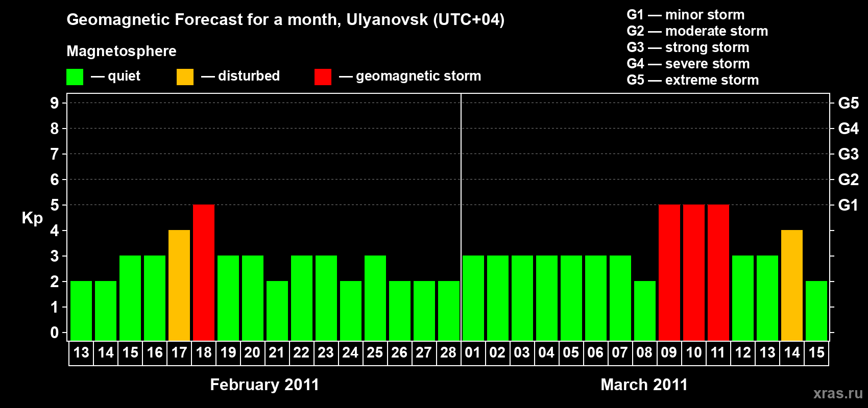Select the red bar for March 10
868x408 pixels.
[694, 273]
